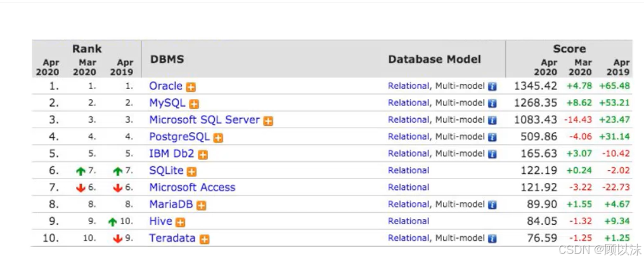Click the Rank column group header
This screenshot has height=261, width=644.
87,48
